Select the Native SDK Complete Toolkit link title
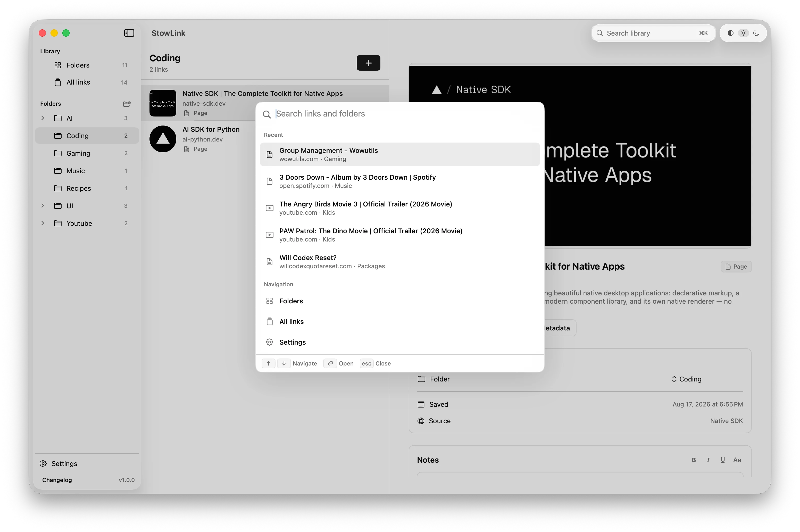Image resolution: width=800 pixels, height=532 pixels. (262, 94)
